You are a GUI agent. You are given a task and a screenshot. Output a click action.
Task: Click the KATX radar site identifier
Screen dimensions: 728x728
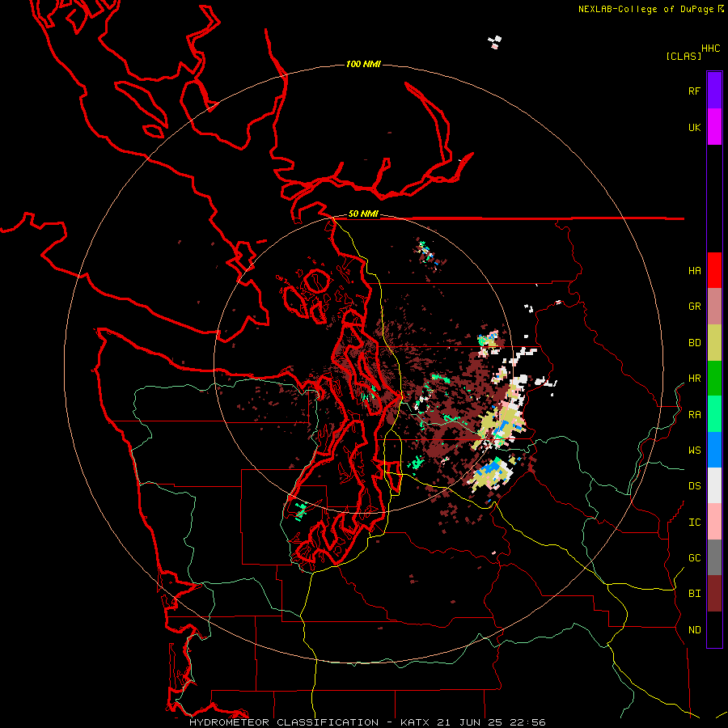point(415,722)
